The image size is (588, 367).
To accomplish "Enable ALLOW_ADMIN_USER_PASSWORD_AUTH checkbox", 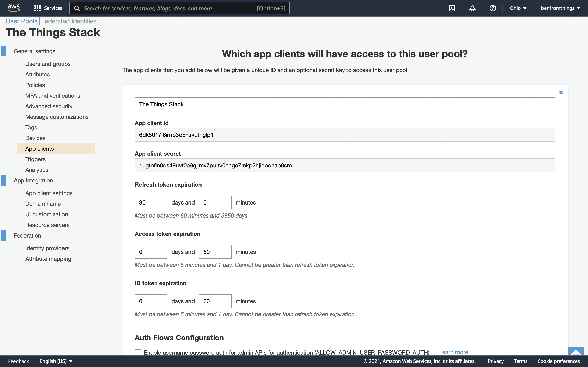I will coord(138,352).
